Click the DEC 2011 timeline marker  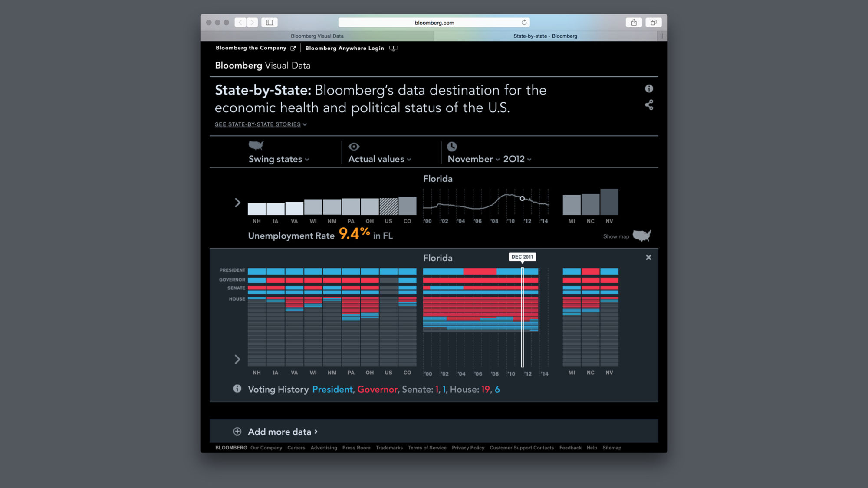point(522,257)
